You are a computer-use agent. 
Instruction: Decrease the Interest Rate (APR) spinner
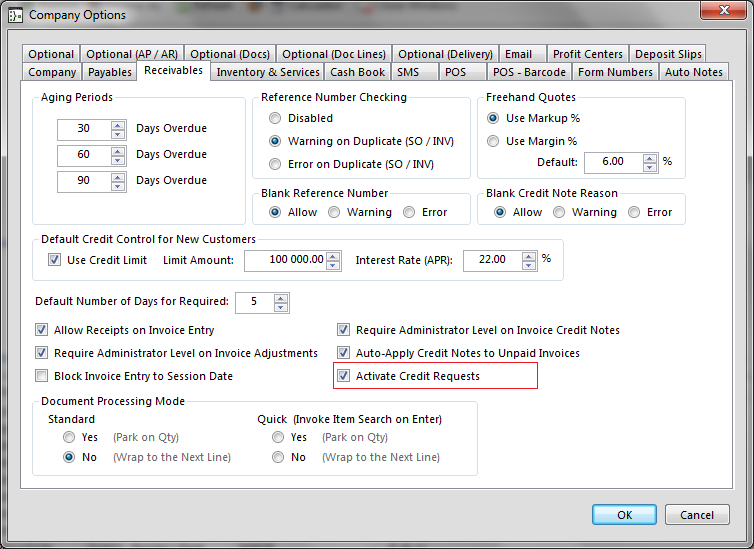pos(525,265)
